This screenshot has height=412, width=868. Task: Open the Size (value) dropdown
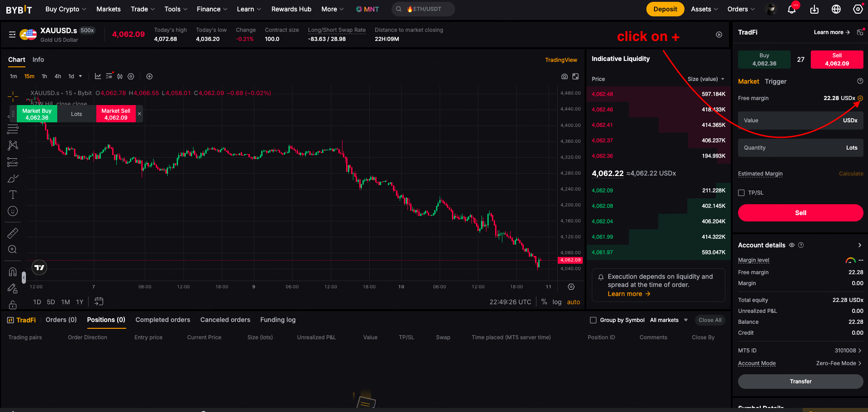pyautogui.click(x=706, y=79)
